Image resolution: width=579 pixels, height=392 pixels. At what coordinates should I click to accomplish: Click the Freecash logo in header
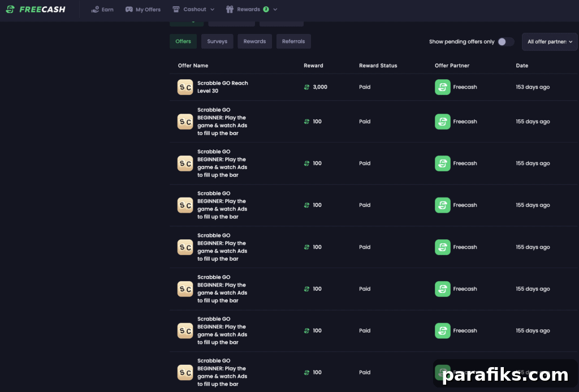point(36,9)
